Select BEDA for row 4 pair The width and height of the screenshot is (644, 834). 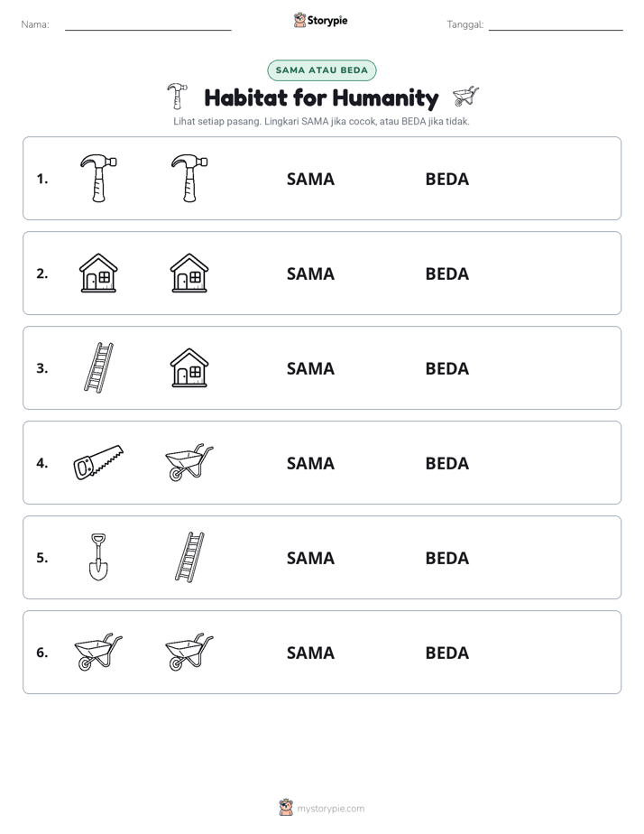(x=446, y=463)
